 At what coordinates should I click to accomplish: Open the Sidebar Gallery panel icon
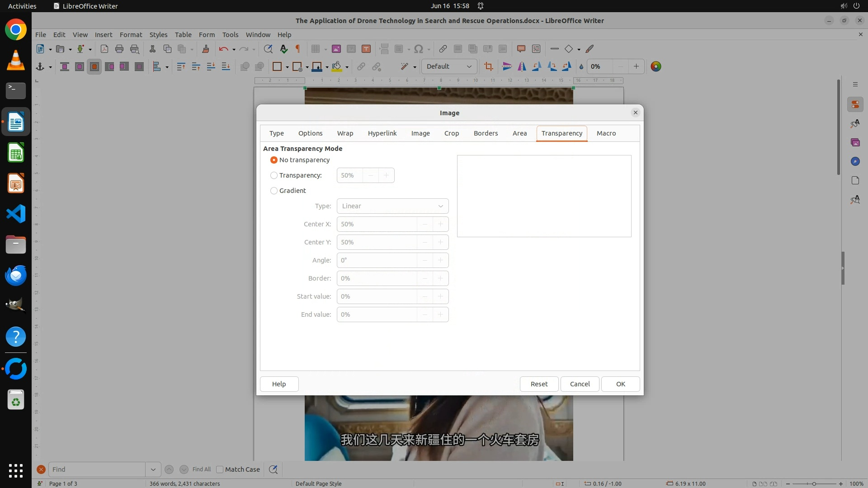click(x=855, y=143)
